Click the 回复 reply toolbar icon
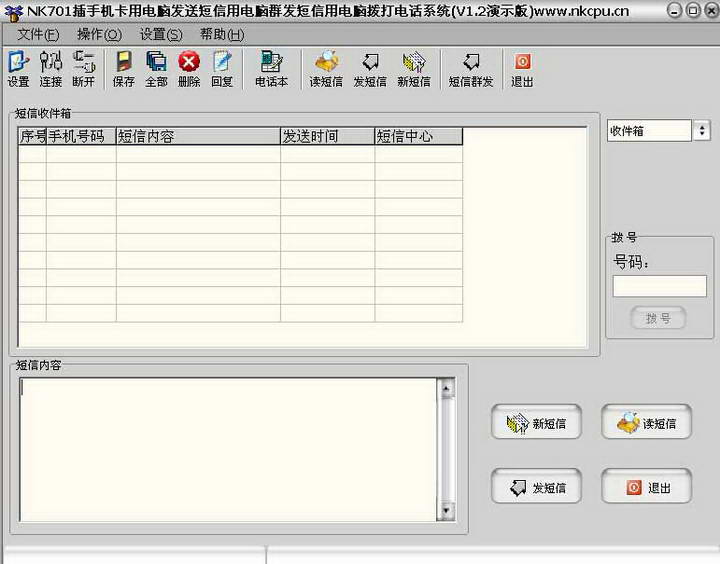The image size is (720, 564). point(222,69)
